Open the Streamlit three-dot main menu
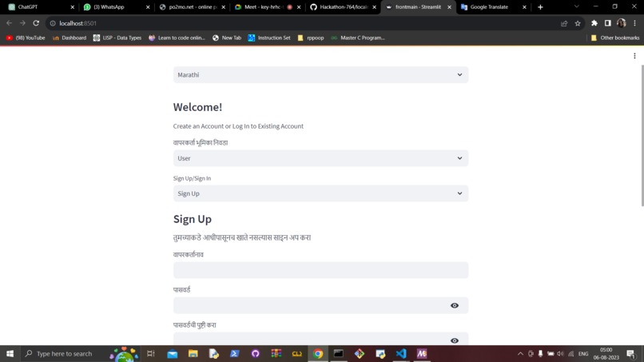The image size is (644, 362). point(634,56)
